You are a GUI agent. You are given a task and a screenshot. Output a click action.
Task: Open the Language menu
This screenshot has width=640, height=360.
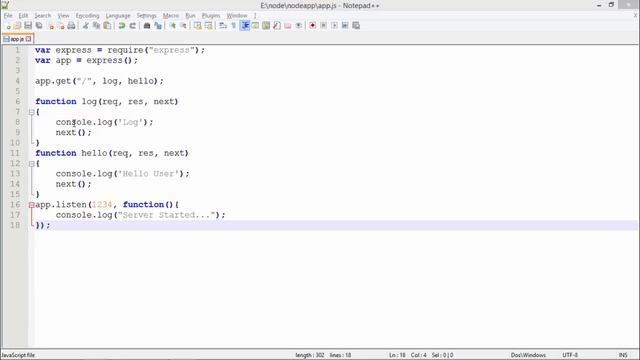tap(118, 16)
